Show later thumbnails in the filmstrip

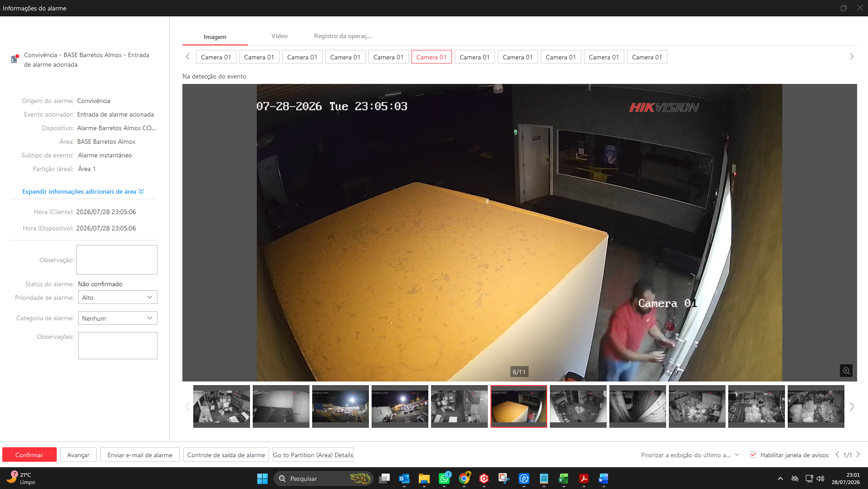click(852, 406)
